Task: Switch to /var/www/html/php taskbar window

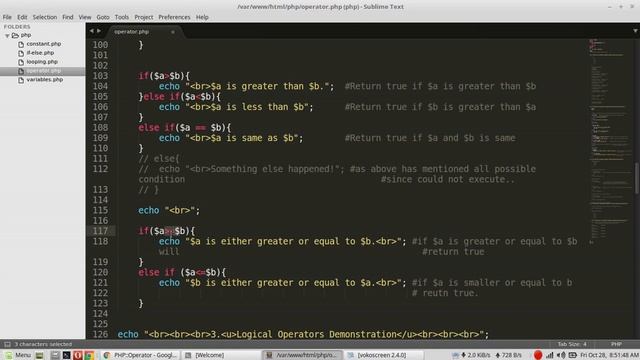Action: (x=302, y=355)
